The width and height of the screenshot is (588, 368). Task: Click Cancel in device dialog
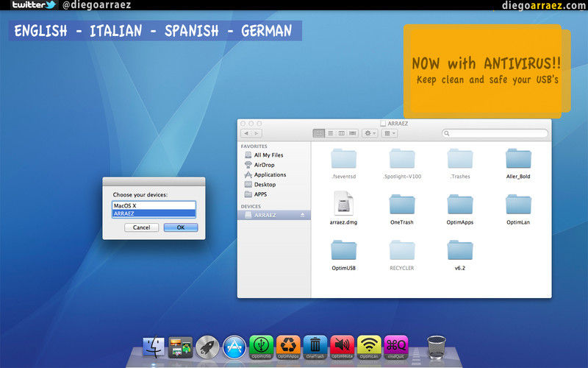point(141,227)
